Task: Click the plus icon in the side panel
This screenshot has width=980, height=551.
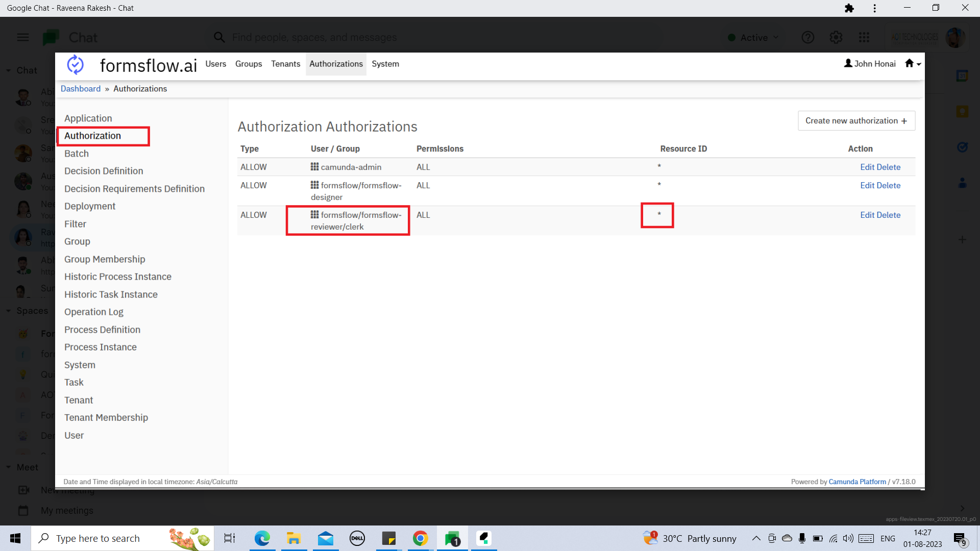Action: click(x=963, y=239)
